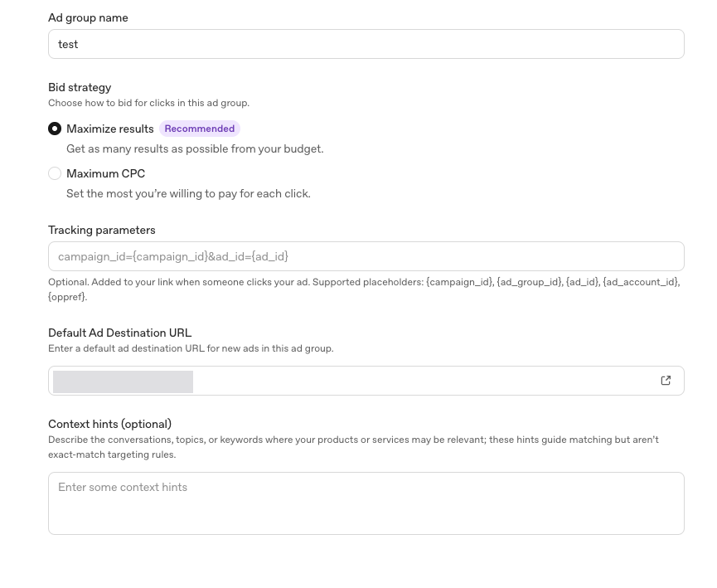
Task: Click the Tracking parameters label
Action: (x=101, y=230)
